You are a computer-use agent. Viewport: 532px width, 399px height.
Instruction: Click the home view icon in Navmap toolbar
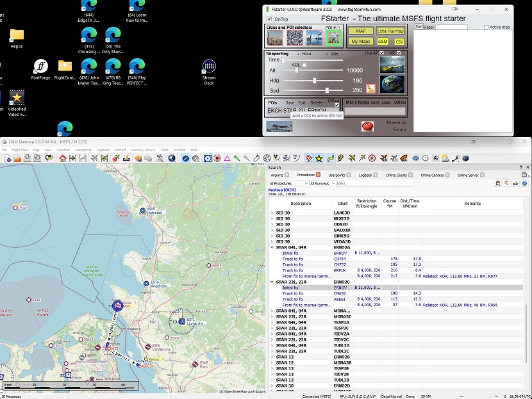pyautogui.click(x=63, y=158)
